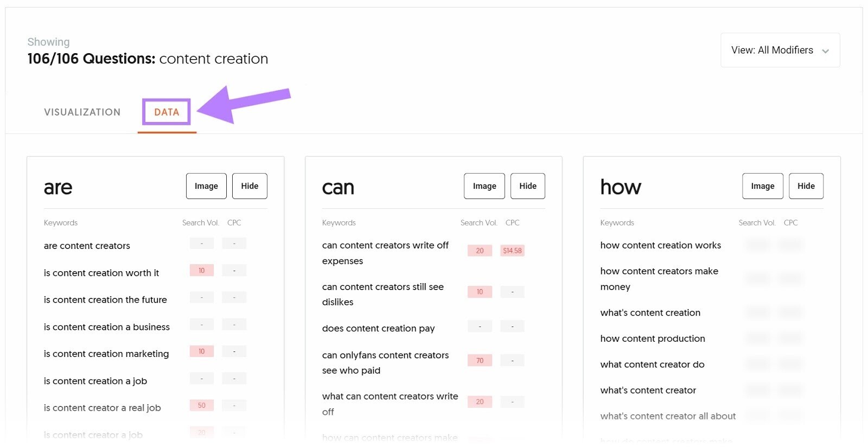Click CPC column header in 'can' card
This screenshot has height=448, width=868.
tap(513, 223)
